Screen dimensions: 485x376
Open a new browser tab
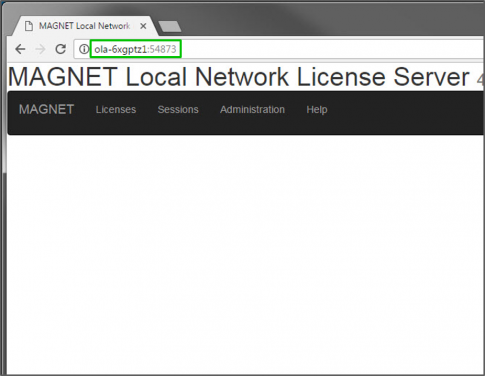pyautogui.click(x=170, y=27)
